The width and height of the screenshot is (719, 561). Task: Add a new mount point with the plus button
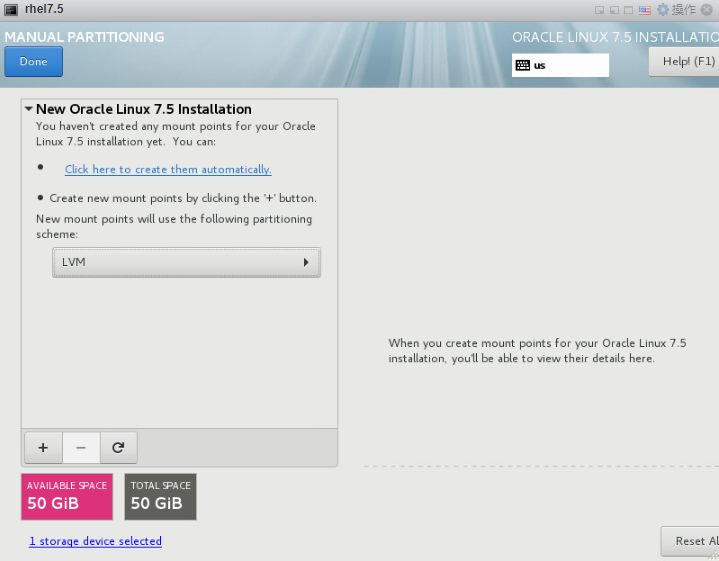[43, 447]
